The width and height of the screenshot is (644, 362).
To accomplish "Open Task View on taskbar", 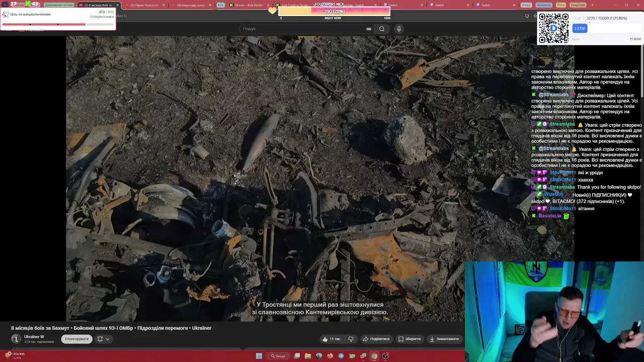I will coord(297,356).
